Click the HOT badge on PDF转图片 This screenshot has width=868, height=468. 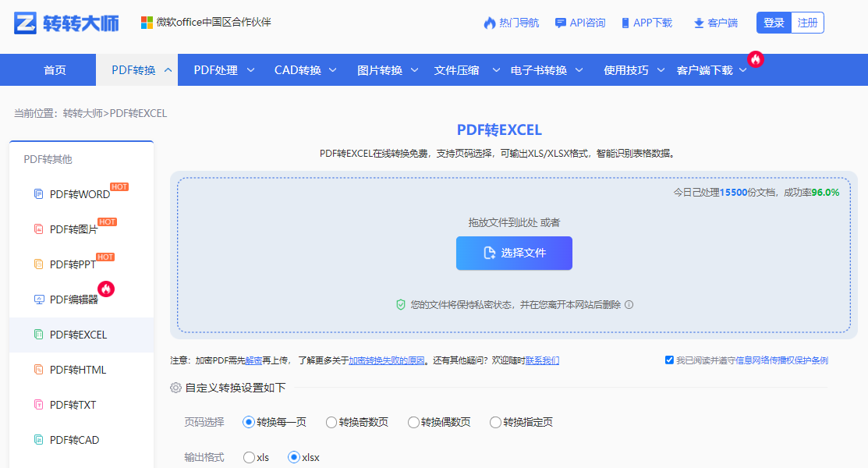point(108,222)
